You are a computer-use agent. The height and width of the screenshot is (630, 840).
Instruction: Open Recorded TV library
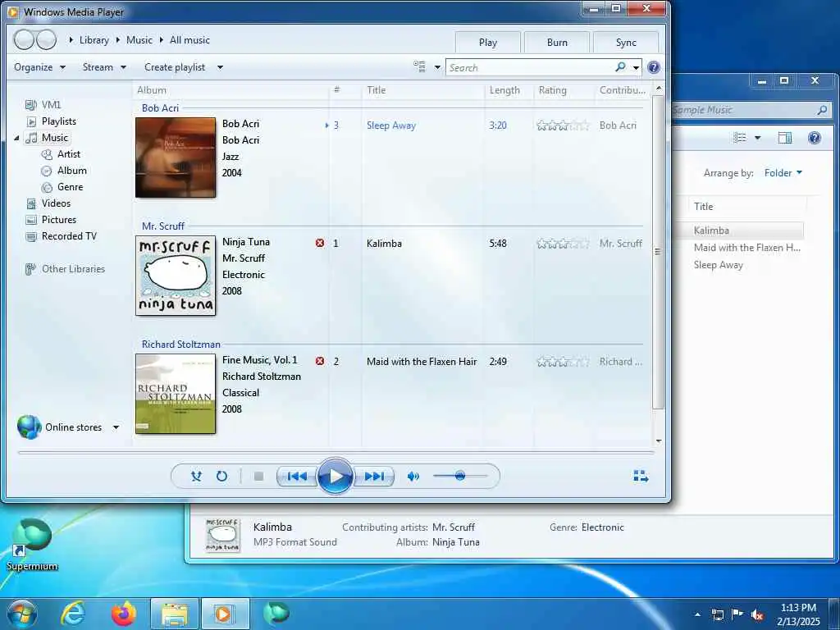(62, 236)
